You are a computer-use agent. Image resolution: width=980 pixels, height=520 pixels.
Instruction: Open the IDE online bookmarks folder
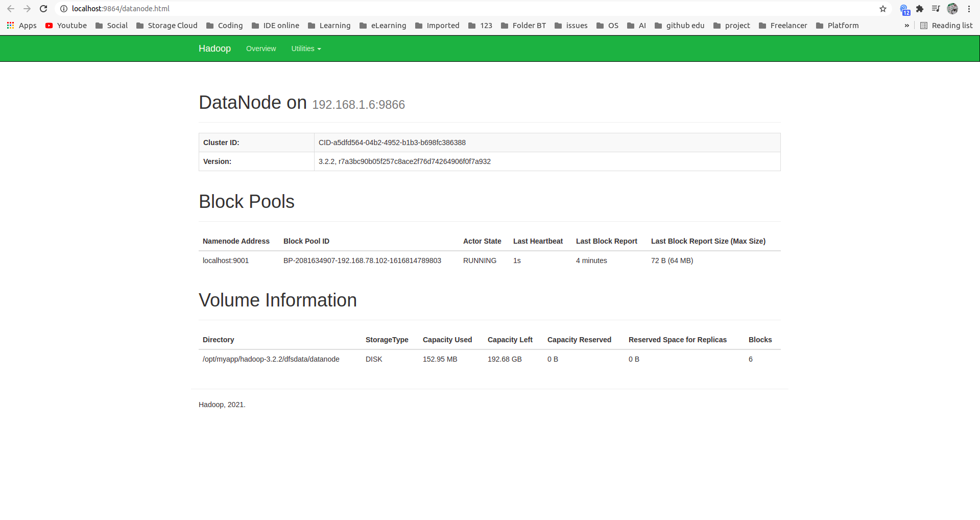pos(275,26)
